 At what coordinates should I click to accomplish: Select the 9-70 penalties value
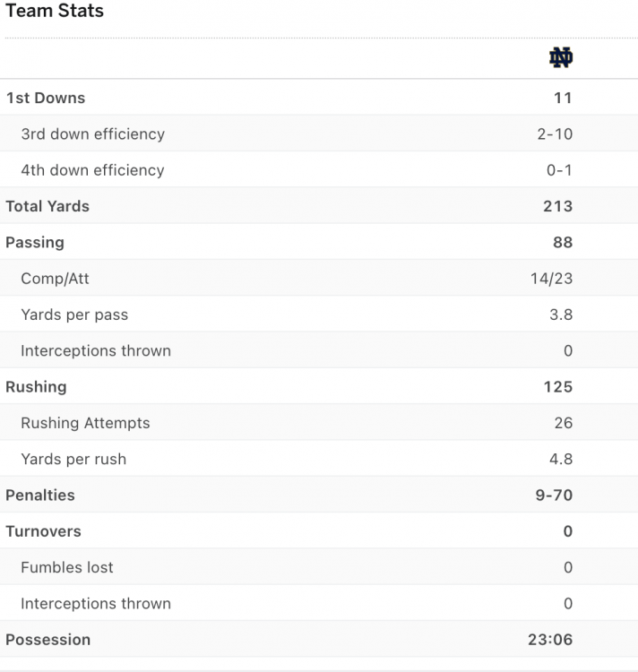click(x=554, y=495)
